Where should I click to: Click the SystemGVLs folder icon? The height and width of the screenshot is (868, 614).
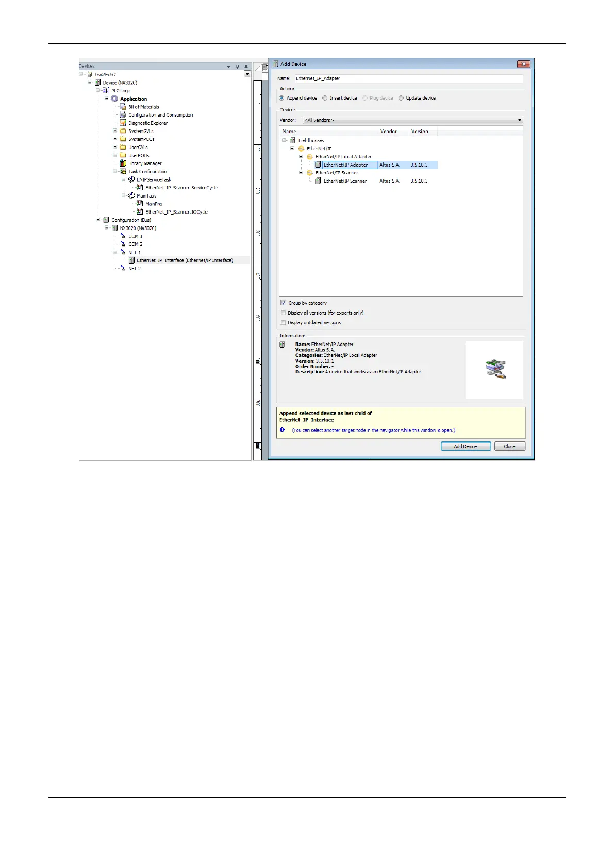(x=123, y=131)
